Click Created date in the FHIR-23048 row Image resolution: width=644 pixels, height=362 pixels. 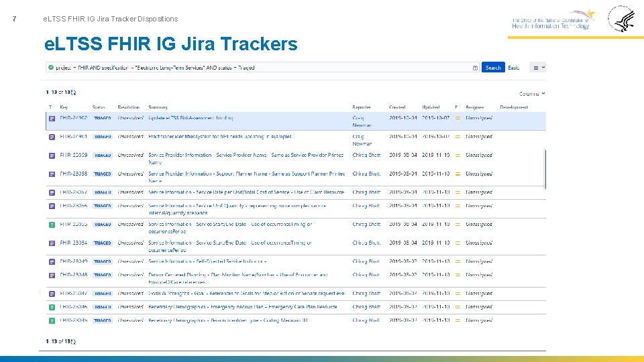(x=402, y=275)
